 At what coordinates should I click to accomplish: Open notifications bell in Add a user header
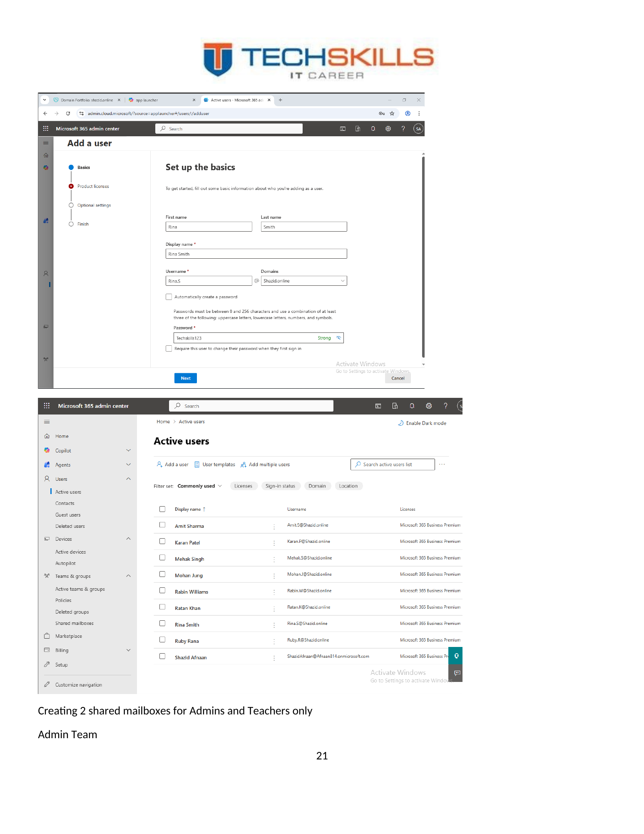373,129
